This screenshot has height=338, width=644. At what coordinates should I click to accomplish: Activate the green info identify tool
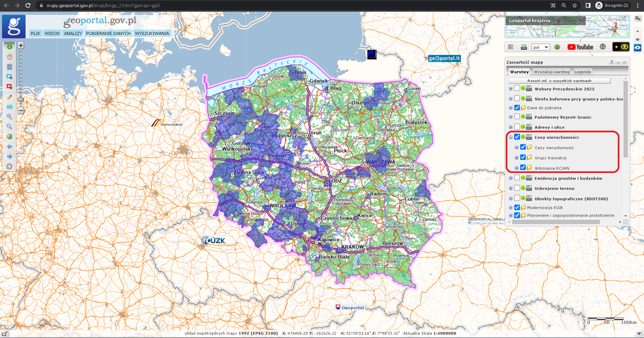9,47
